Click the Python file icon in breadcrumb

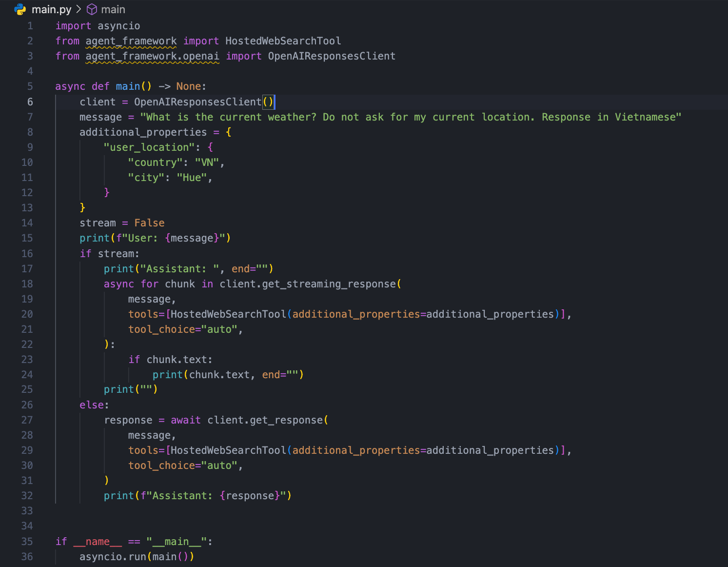(x=20, y=9)
